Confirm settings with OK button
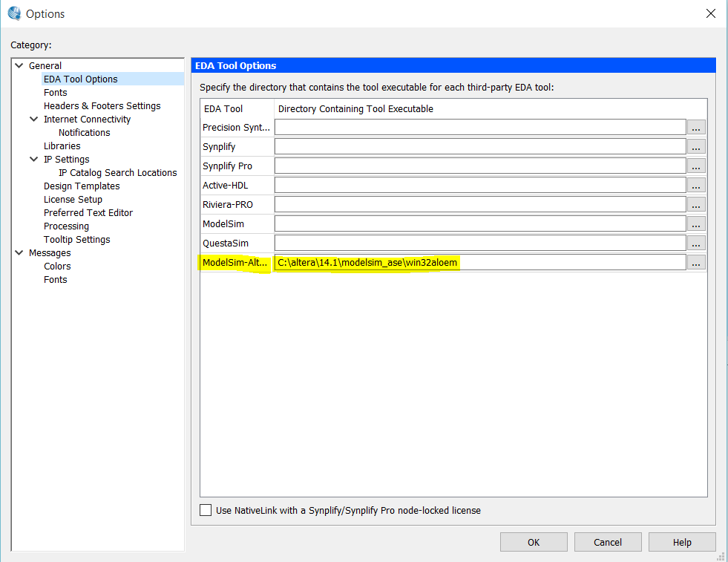728x562 pixels. 534,542
